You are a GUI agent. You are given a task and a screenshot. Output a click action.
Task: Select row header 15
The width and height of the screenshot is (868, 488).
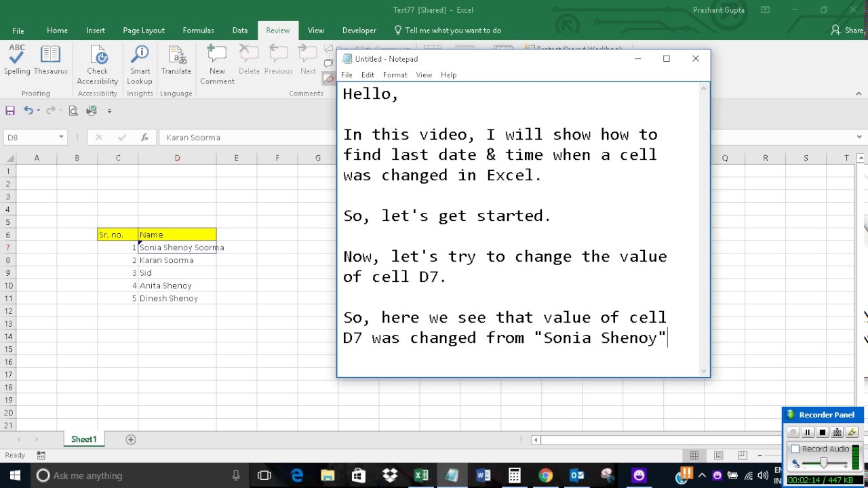[x=8, y=349]
